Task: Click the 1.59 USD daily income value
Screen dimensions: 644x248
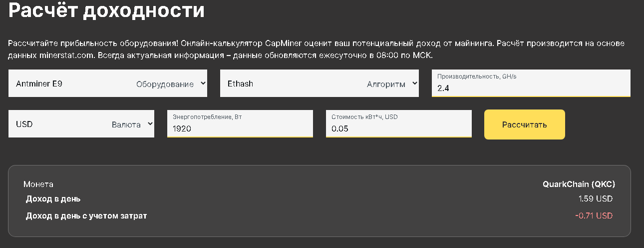Action: click(x=595, y=199)
